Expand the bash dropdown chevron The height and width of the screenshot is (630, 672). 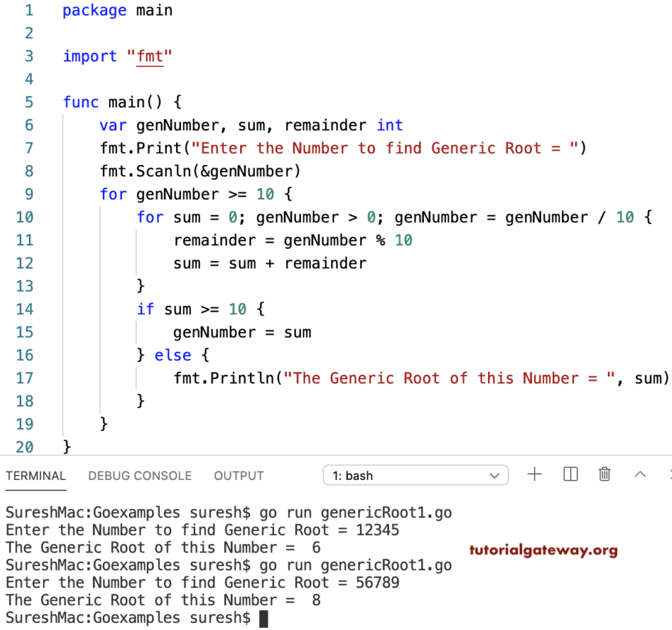coord(495,475)
